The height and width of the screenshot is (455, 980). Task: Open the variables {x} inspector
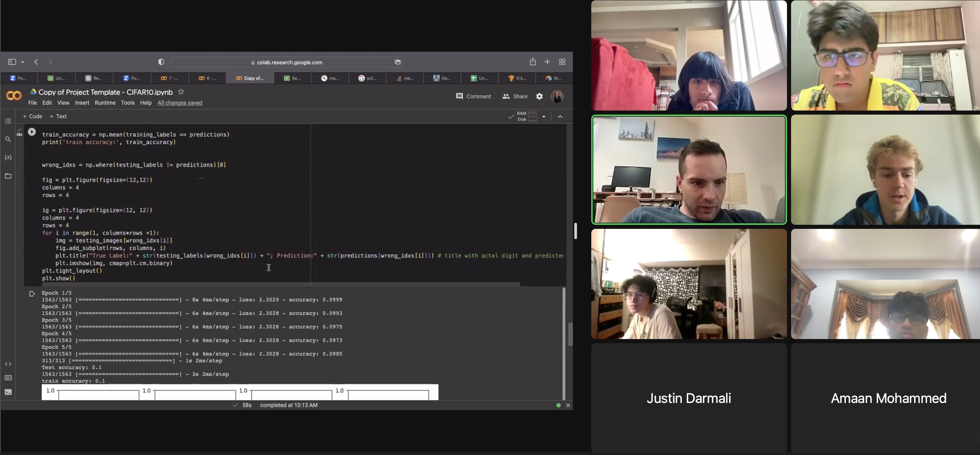(8, 157)
